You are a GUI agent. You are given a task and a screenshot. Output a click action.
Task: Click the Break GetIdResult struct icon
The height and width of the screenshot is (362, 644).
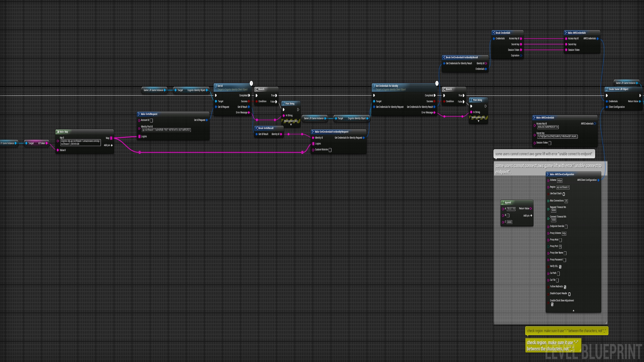click(257, 128)
